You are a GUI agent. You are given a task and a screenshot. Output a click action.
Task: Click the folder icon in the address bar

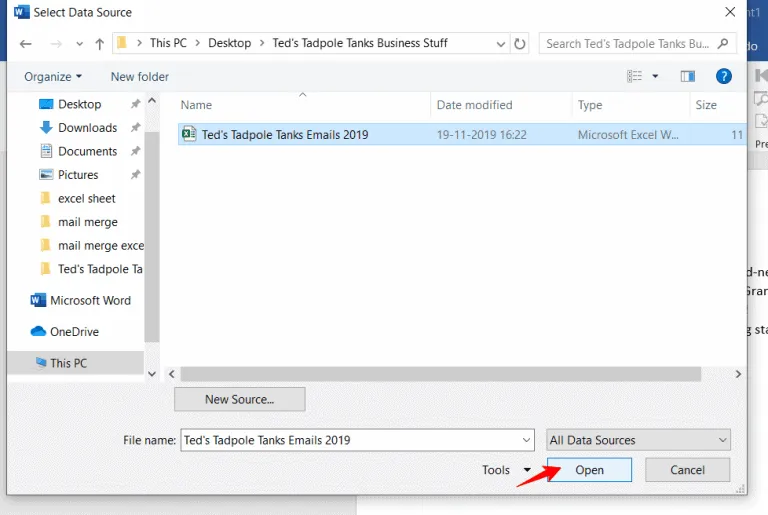coord(122,43)
